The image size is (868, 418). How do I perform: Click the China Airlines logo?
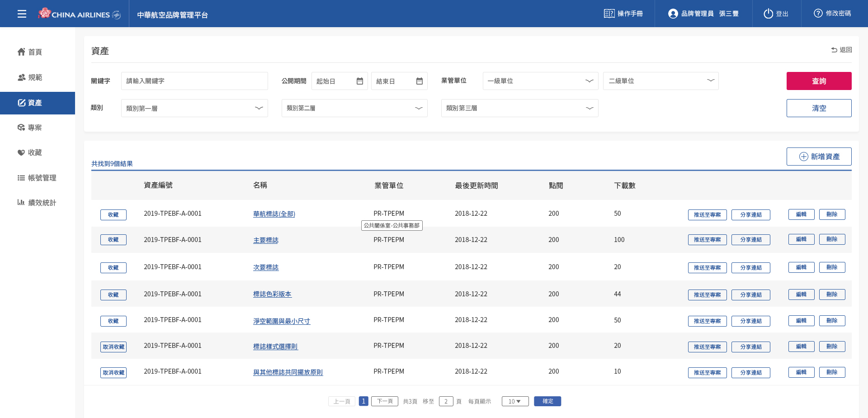80,14
